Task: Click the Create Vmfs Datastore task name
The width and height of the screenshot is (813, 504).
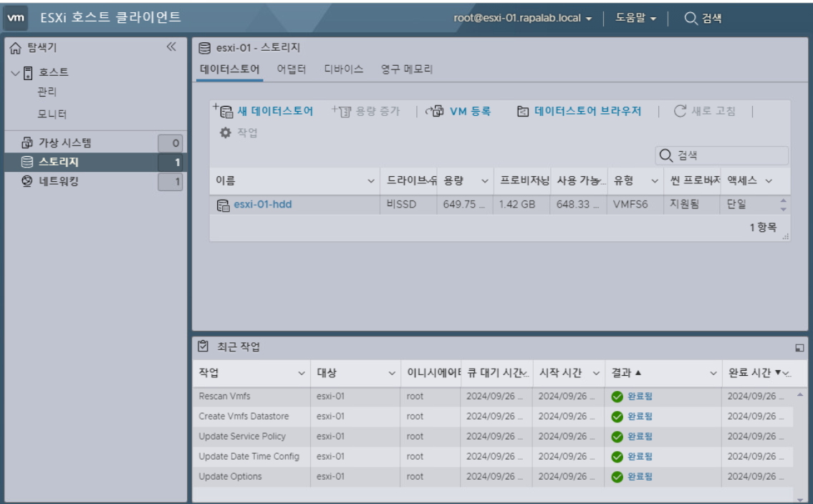Action: pos(244,417)
